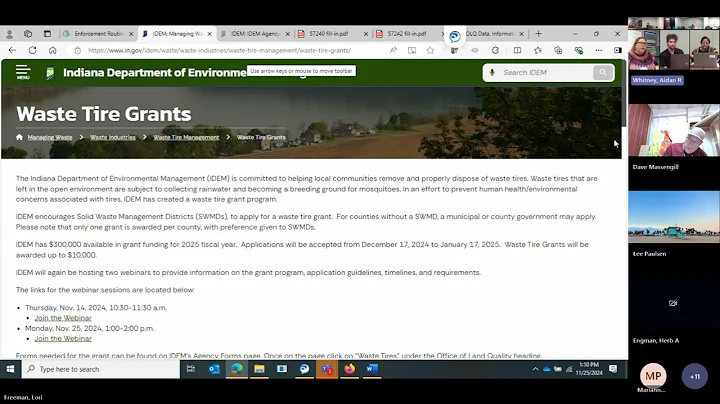Open IDEM's Agency Forms page link
Image resolution: width=720 pixels, height=404 pixels.
tap(215, 355)
